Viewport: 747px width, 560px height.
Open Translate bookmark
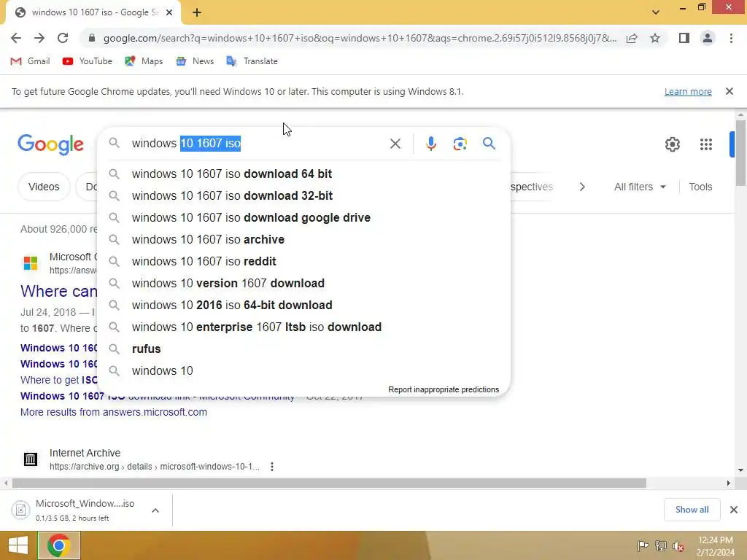point(252,61)
